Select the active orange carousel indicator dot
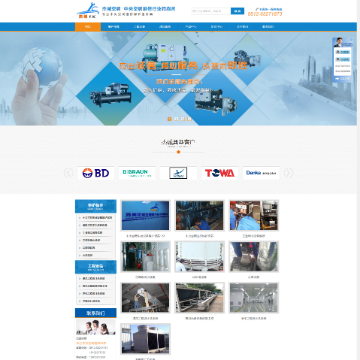 [x=169, y=119]
